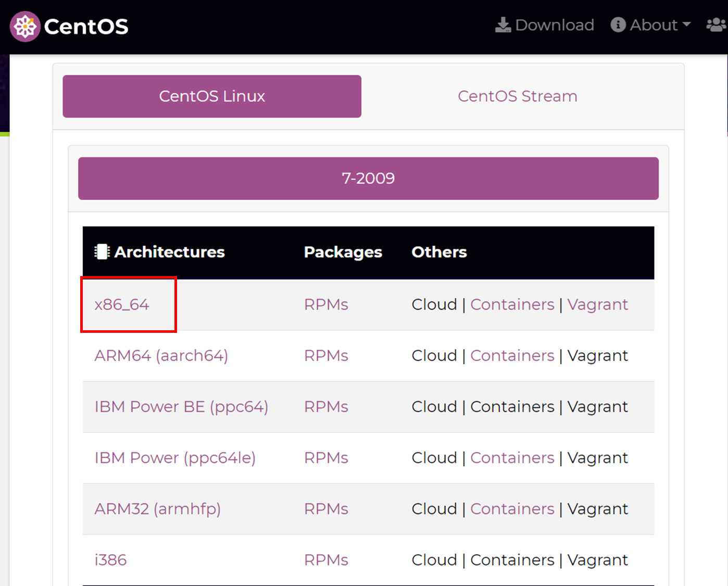Click Cloud text in ppc64 row
The width and height of the screenshot is (728, 586).
click(x=434, y=407)
